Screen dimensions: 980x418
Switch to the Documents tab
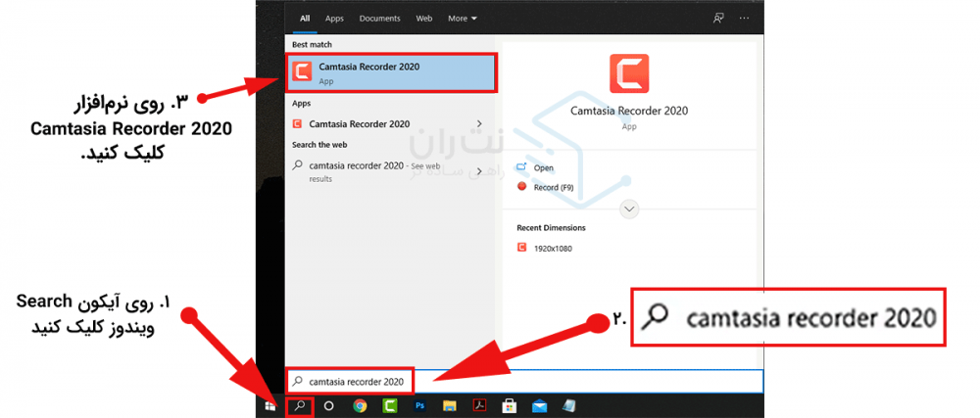[x=378, y=18]
